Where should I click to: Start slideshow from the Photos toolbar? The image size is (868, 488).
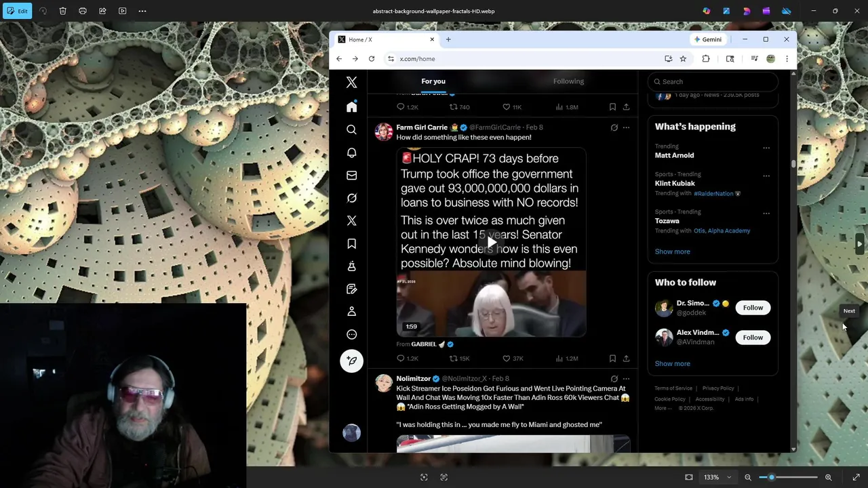pos(123,11)
